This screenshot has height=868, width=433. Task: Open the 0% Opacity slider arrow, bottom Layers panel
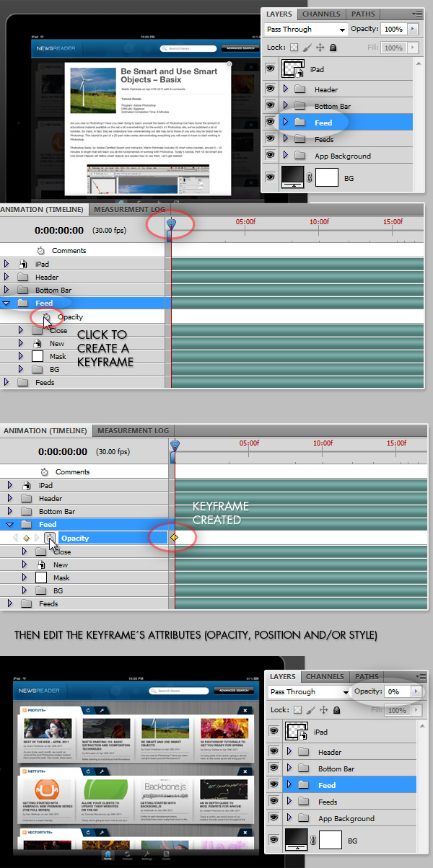(416, 691)
